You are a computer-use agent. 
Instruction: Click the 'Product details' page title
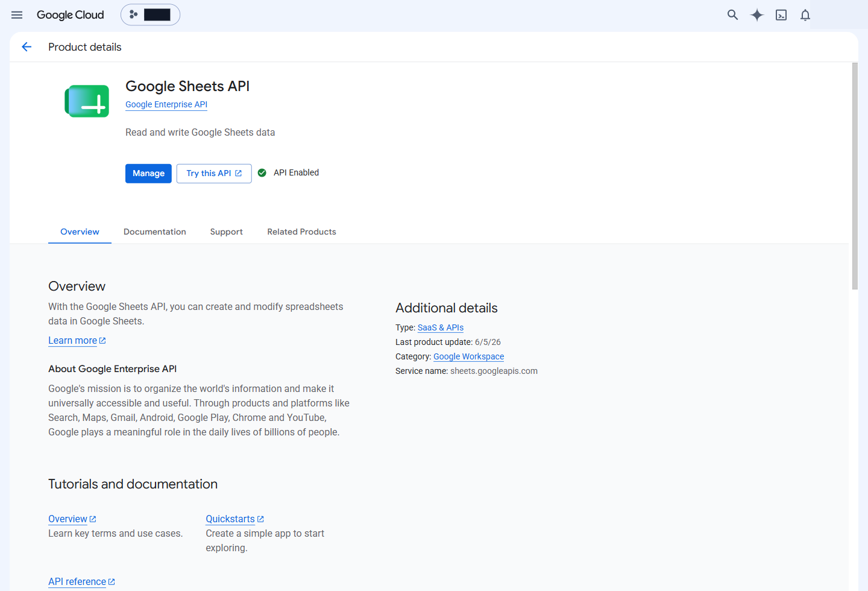pyautogui.click(x=85, y=47)
